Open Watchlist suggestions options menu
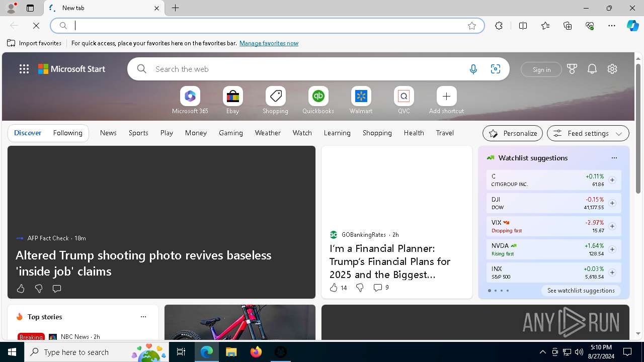 pos(614,158)
